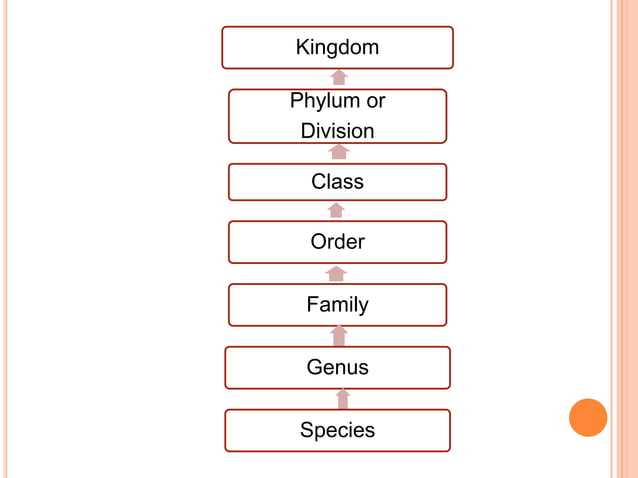Select the Order box

click(337, 242)
